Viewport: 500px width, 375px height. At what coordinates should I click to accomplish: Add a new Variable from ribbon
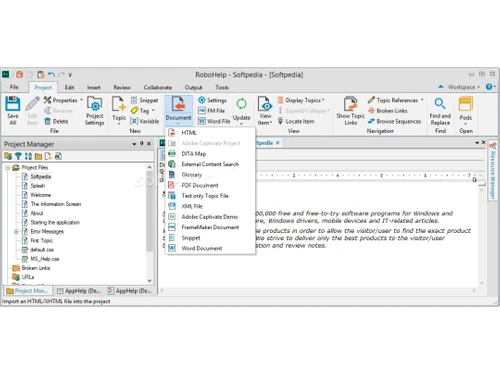pos(145,121)
